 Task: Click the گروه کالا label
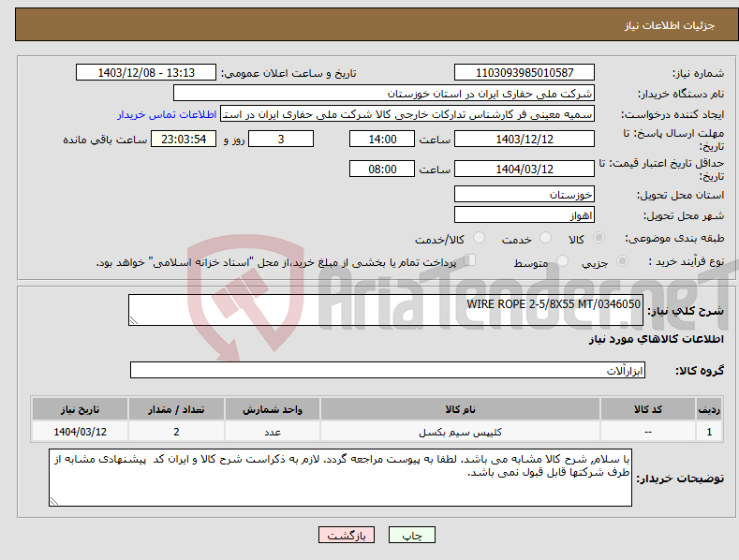click(700, 371)
